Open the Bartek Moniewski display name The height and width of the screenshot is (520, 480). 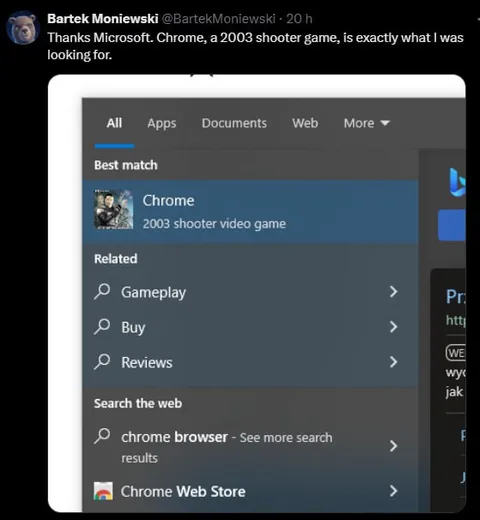tap(103, 19)
